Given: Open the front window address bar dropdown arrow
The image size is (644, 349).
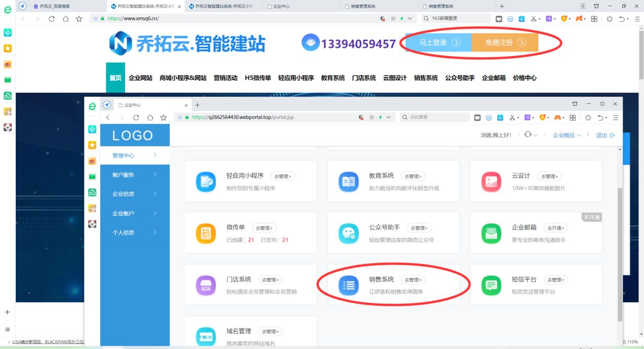Looking at the screenshot, I should coord(389,118).
